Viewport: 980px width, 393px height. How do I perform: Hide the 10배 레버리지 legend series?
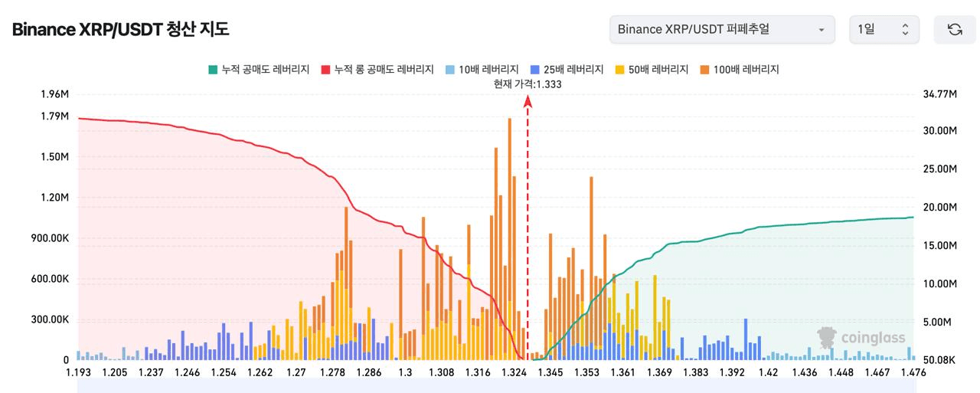click(481, 70)
